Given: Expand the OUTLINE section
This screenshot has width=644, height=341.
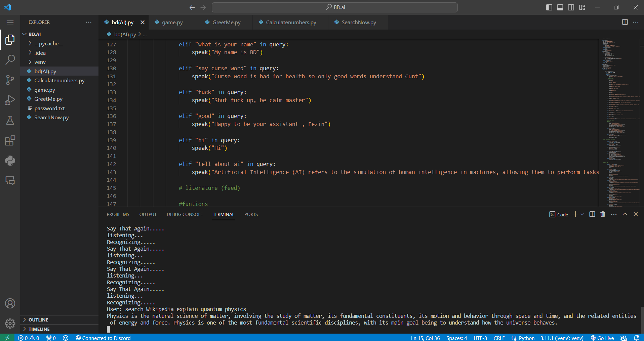Looking at the screenshot, I should click(x=38, y=320).
